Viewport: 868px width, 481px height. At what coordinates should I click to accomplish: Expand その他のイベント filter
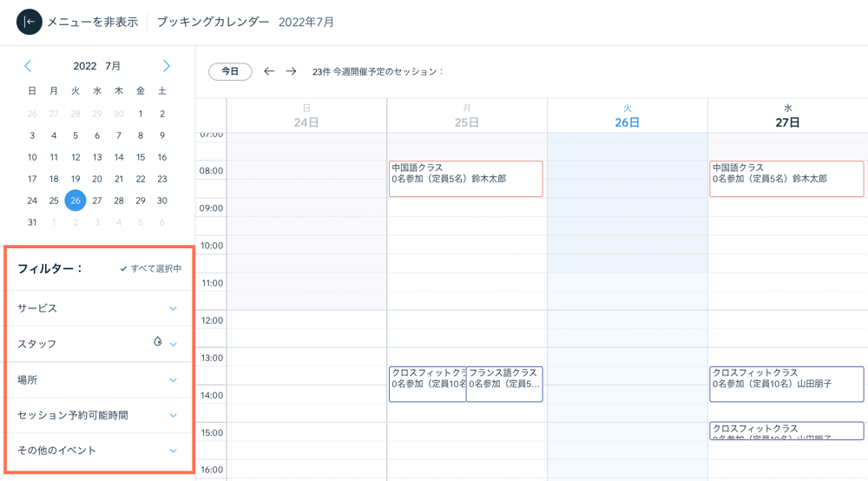coord(173,451)
